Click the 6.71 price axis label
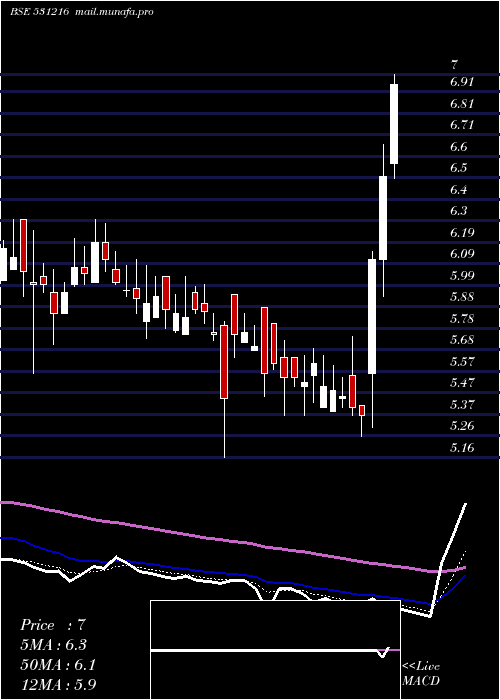The height and width of the screenshot is (700, 500). coord(462,125)
